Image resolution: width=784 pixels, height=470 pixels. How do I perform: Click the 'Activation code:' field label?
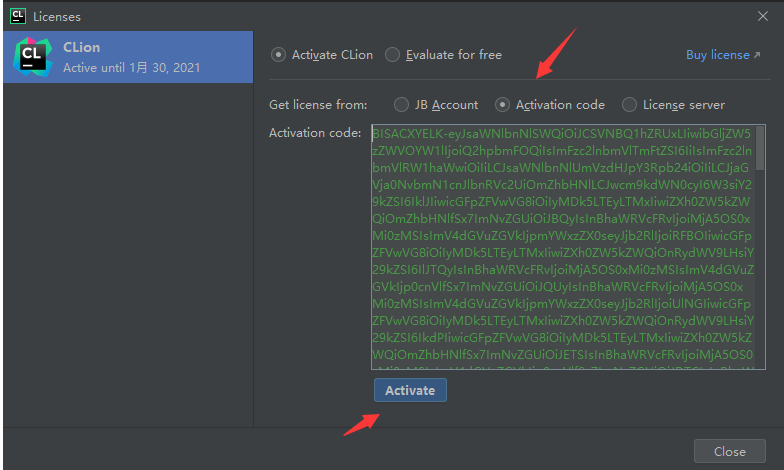[x=315, y=133]
